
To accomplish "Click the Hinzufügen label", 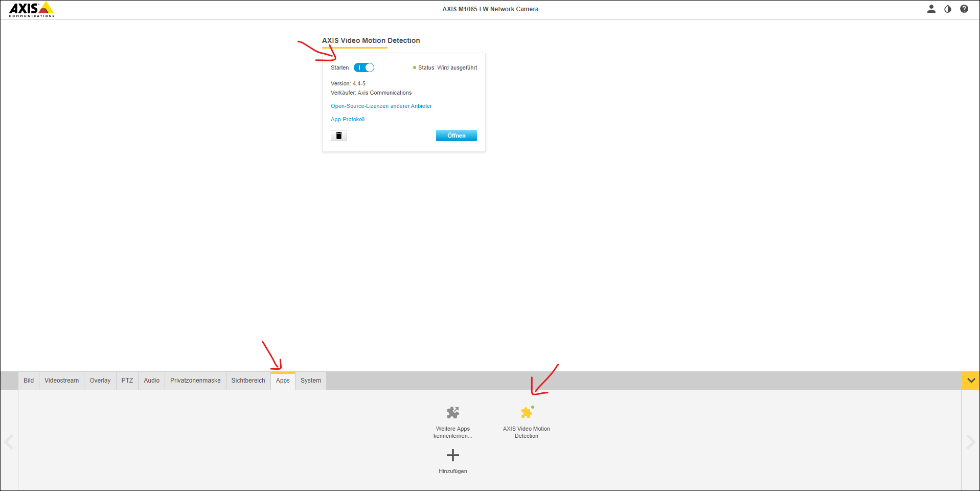I will 453,471.
